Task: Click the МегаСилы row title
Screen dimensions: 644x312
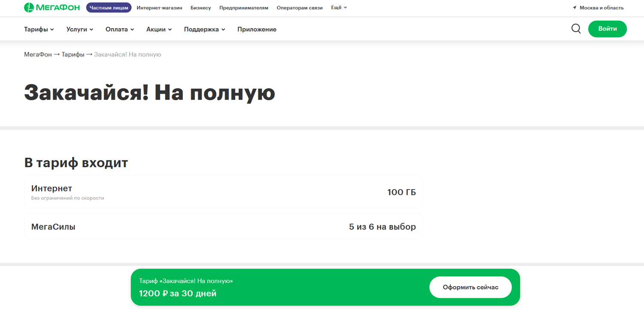Action: 53,226
